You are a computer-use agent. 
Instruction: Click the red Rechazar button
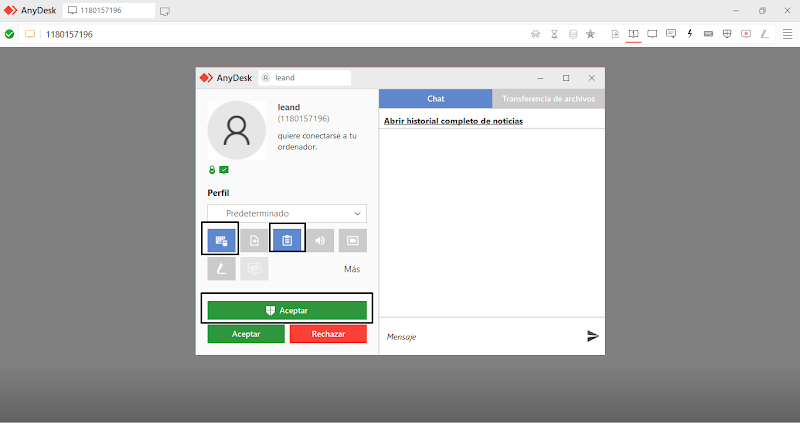(x=328, y=334)
